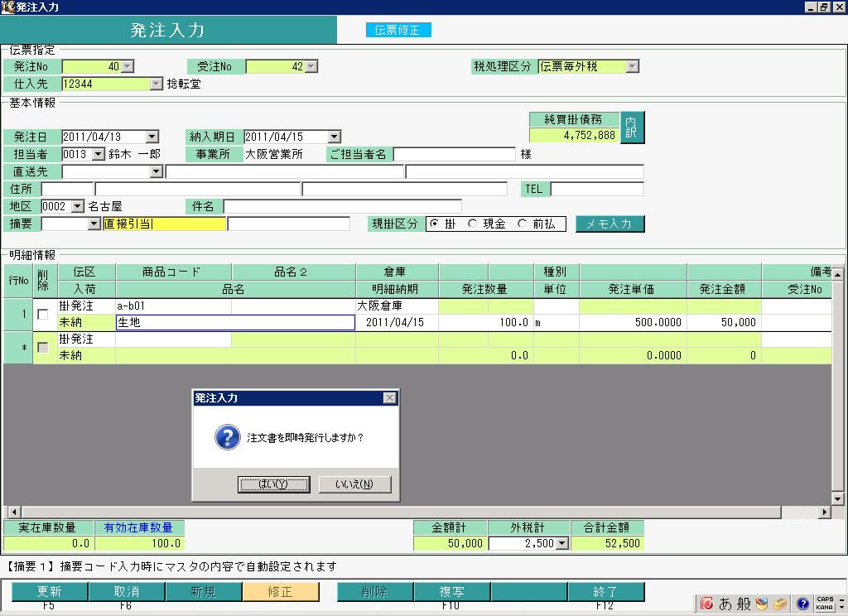The image size is (848, 616).
Task: Click the horizontal scrollbar right arrow
Action: 824,512
